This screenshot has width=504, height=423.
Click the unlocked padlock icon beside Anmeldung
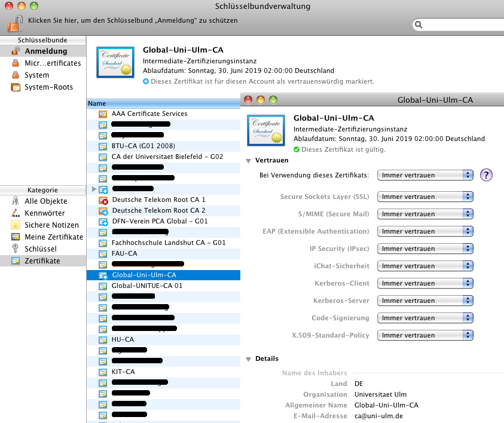16,51
